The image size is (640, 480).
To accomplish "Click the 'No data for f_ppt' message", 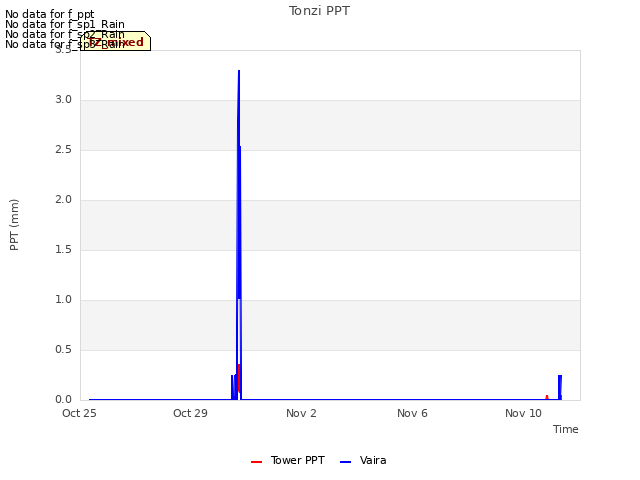I will pos(49,14).
